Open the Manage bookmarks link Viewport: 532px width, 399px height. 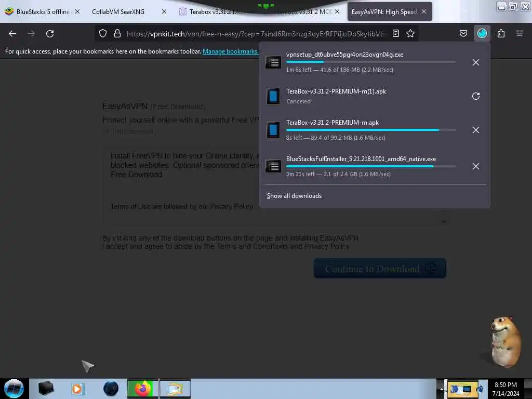pyautogui.click(x=231, y=51)
